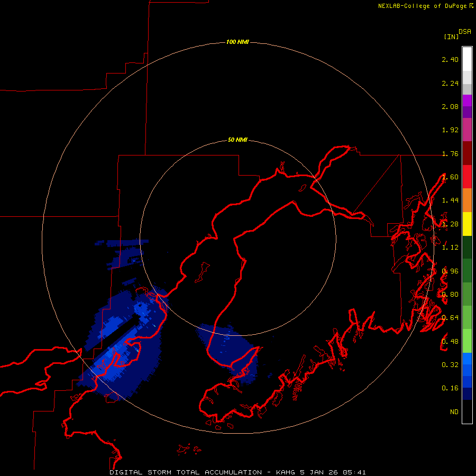The image size is (476, 476).
Task: Click the DSA product label above the legend
Action: click(x=465, y=32)
